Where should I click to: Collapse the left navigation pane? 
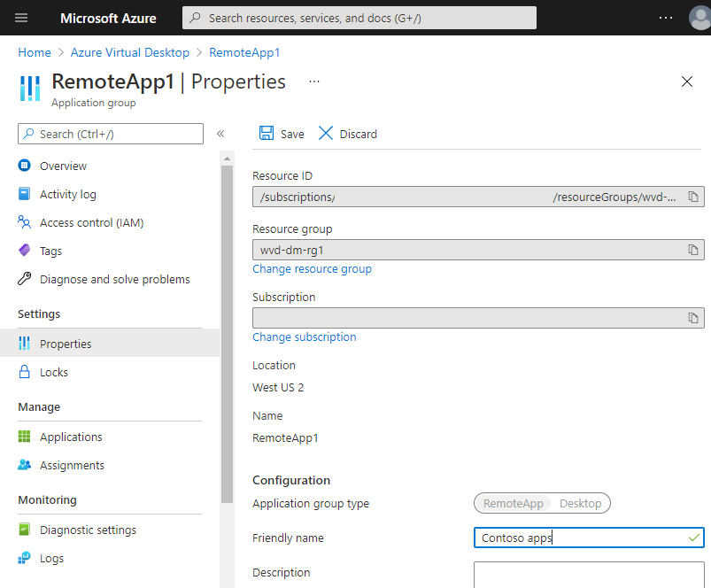point(220,134)
